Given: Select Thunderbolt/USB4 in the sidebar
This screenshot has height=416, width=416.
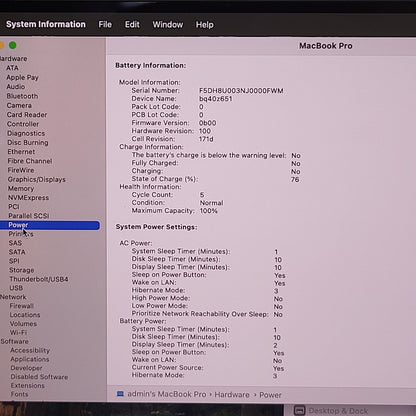Looking at the screenshot, I should tap(39, 279).
